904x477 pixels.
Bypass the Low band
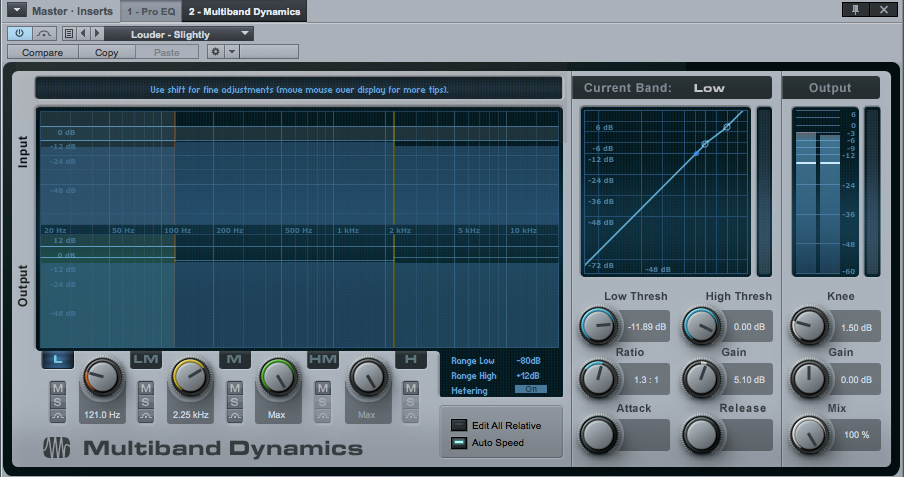tap(58, 415)
